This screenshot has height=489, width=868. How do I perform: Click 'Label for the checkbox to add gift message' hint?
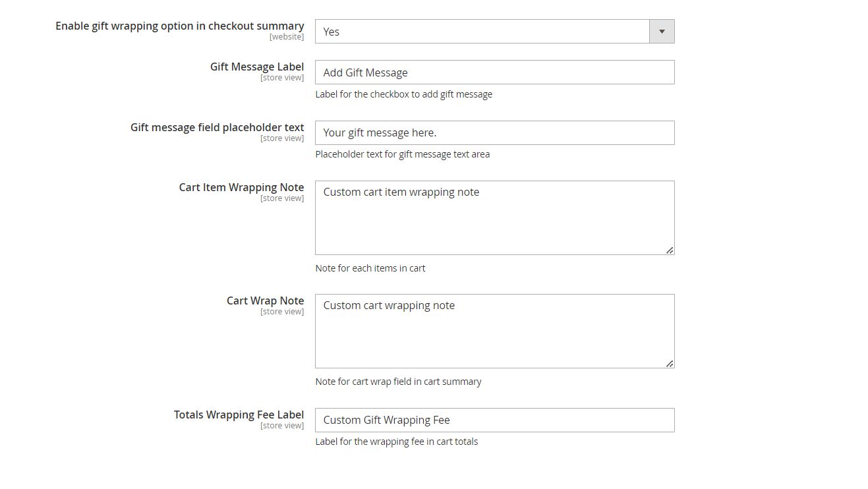[x=403, y=94]
